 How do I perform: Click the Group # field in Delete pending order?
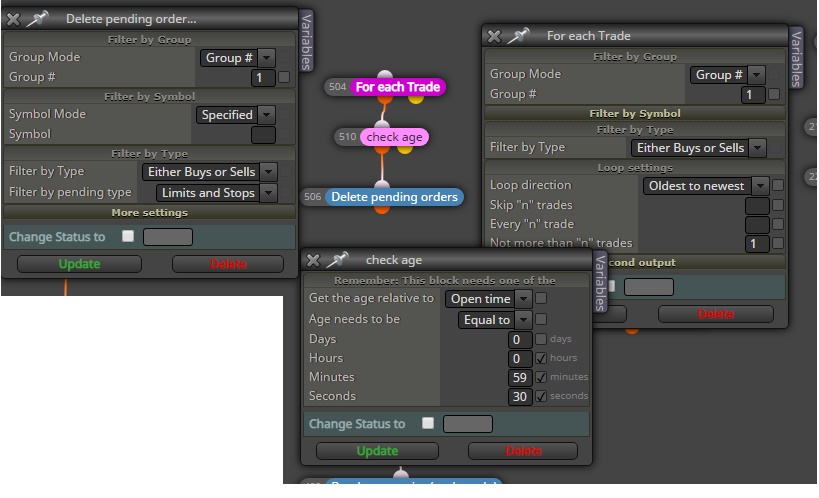tap(264, 78)
